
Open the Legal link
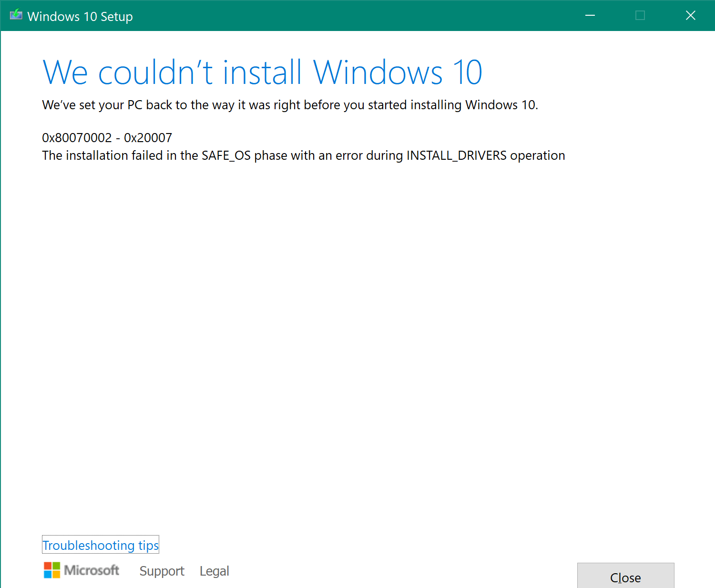tap(214, 571)
